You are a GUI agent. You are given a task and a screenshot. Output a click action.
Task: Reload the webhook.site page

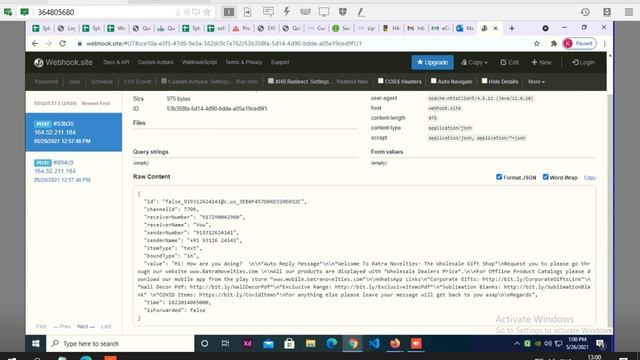[62, 43]
